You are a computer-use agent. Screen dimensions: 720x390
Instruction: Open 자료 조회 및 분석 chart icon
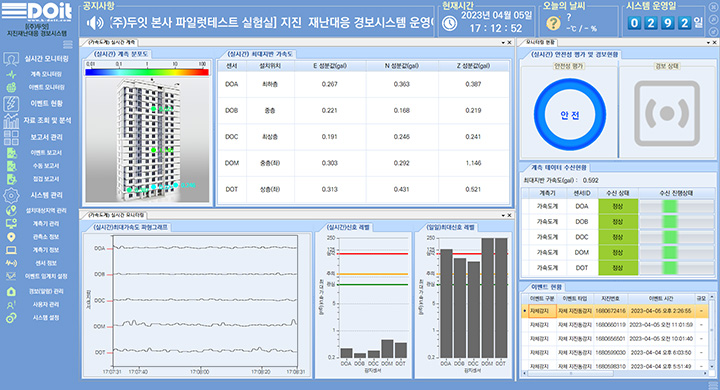(11, 120)
